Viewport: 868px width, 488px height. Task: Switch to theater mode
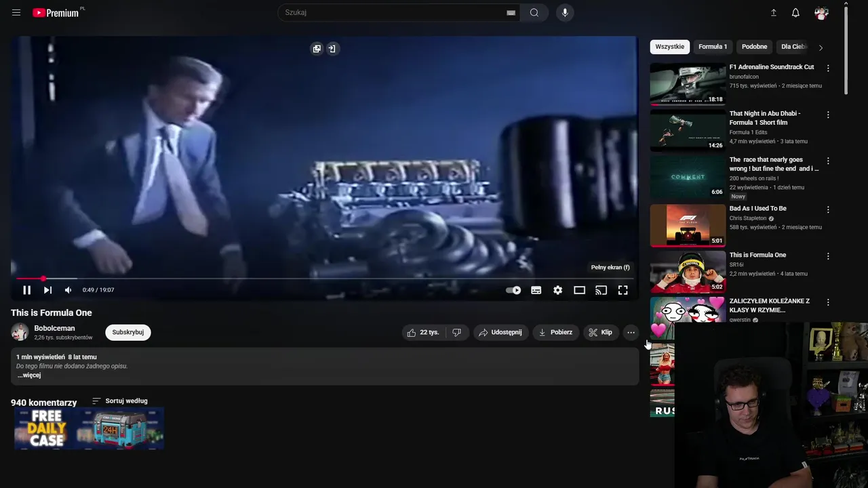click(579, 290)
